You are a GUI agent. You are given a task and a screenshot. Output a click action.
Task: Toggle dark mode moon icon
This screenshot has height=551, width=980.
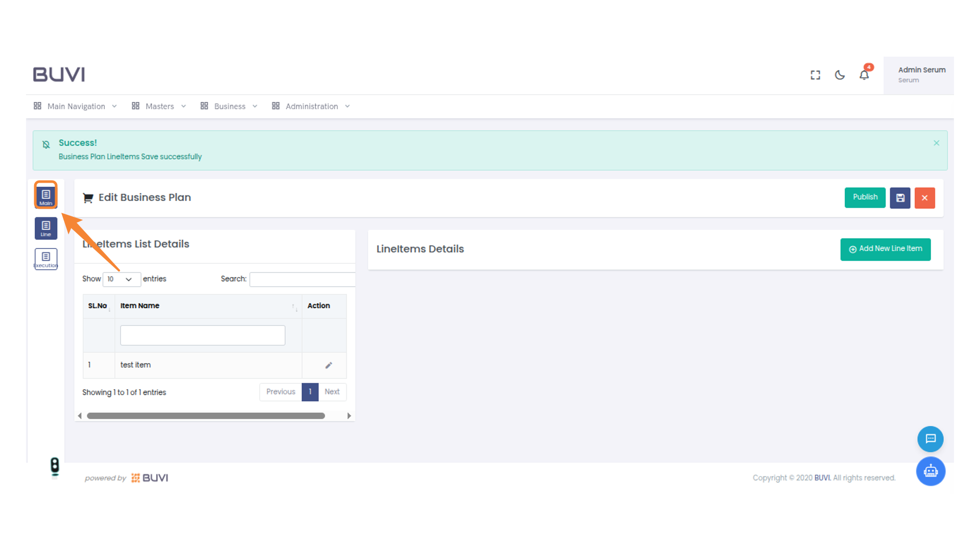tap(840, 76)
